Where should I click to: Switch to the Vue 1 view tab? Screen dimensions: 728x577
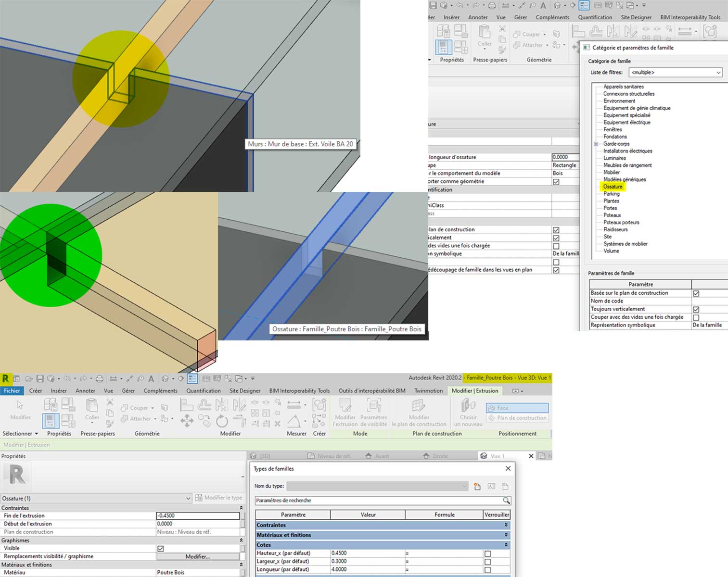[x=498, y=456]
